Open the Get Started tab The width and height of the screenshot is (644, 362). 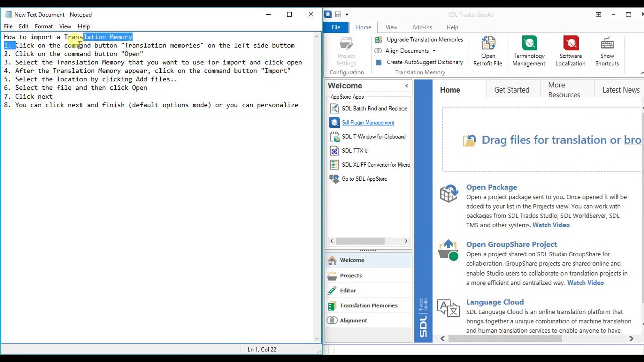point(512,89)
